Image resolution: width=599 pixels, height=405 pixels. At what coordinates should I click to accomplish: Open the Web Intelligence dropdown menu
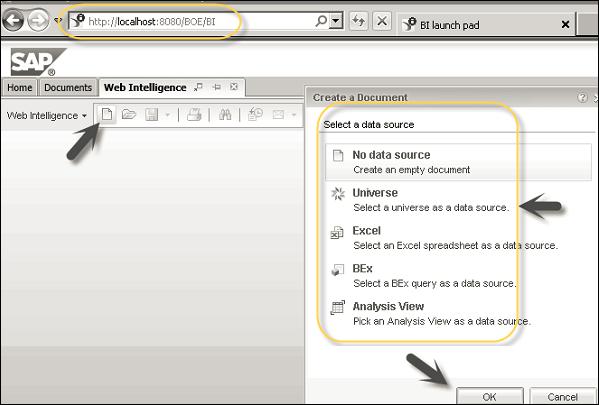47,115
